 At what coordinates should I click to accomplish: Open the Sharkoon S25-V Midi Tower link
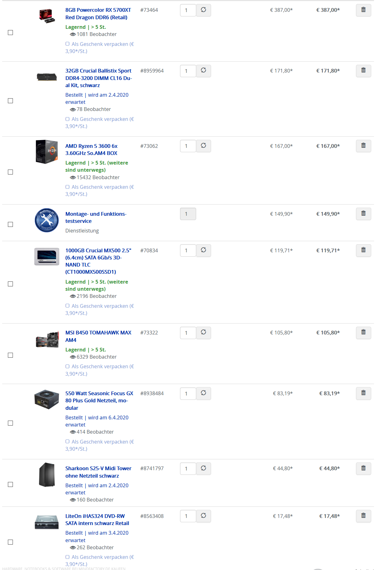pos(98,472)
